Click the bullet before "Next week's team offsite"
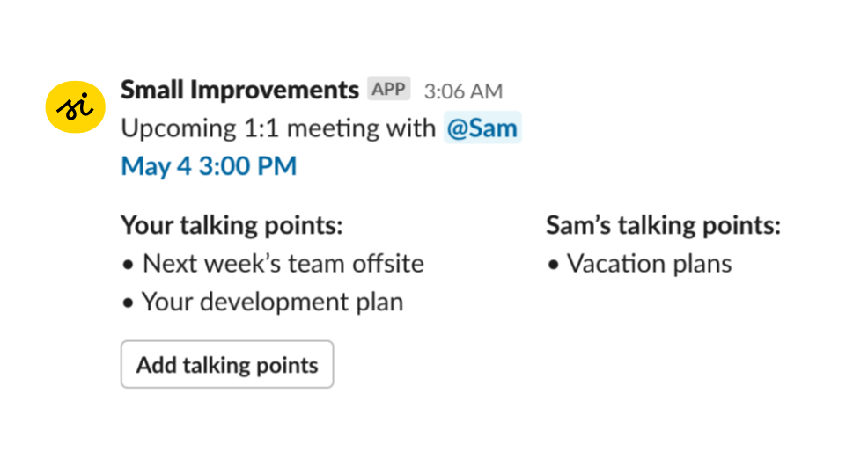This screenshot has height=452, width=868. (x=129, y=265)
